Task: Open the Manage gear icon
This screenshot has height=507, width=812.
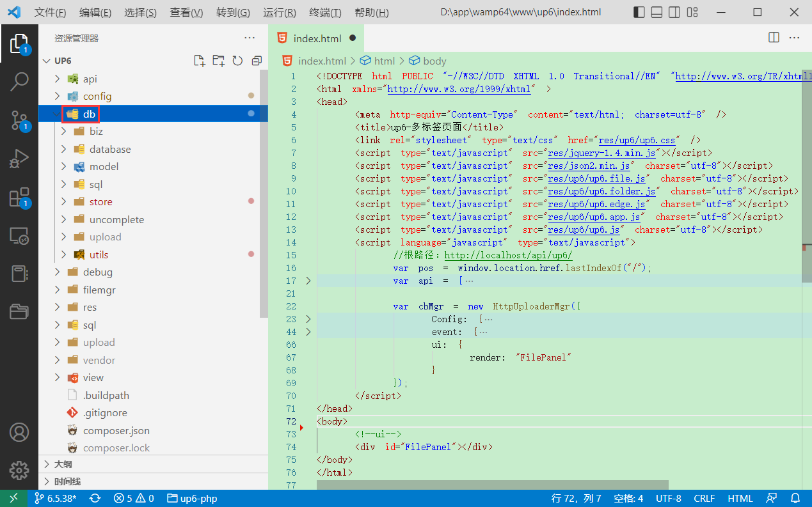Action: click(19, 471)
